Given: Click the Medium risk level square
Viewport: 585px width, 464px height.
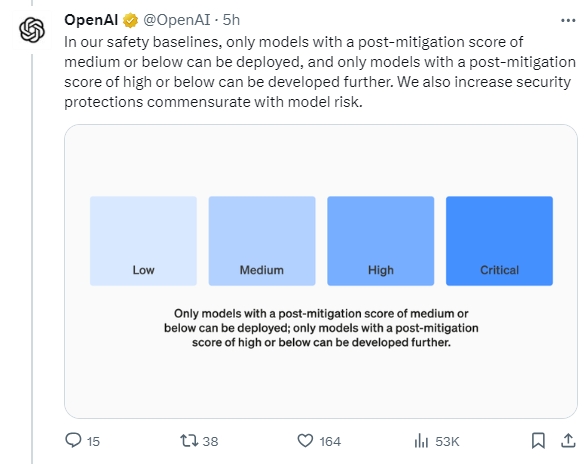Looking at the screenshot, I should [262, 241].
